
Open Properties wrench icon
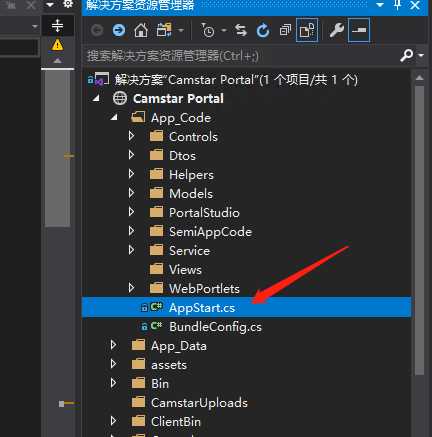[337, 31]
